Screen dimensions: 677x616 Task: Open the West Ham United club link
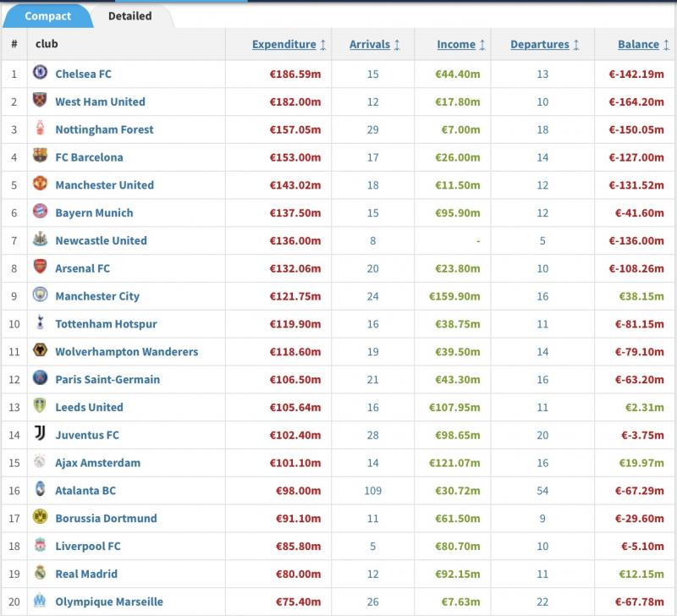pyautogui.click(x=100, y=102)
